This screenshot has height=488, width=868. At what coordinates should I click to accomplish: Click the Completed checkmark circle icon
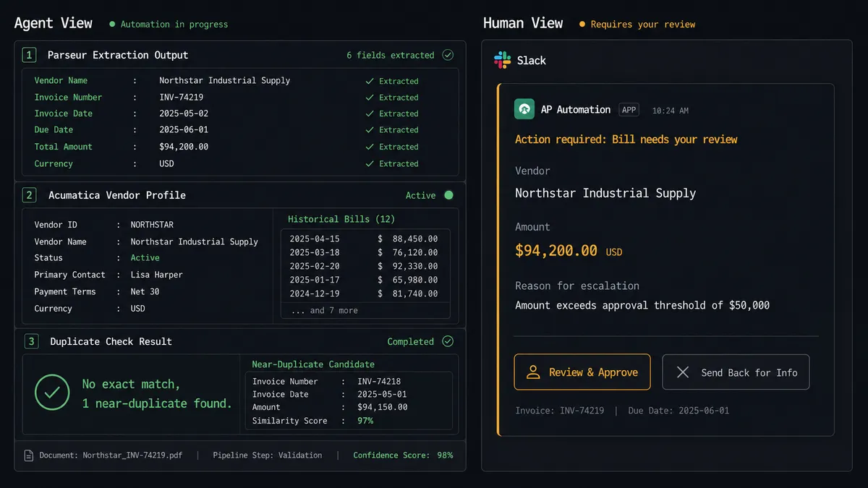click(x=448, y=341)
